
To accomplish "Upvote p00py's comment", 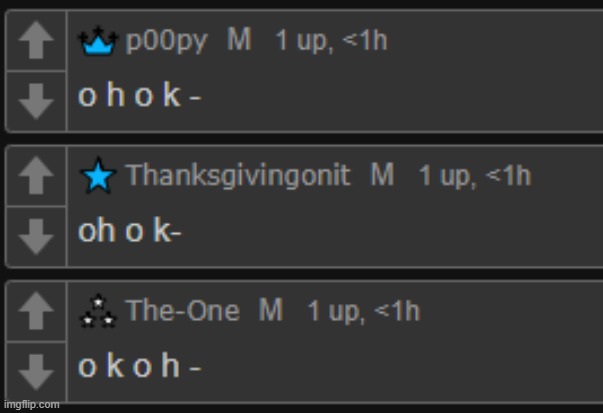I will tap(36, 40).
